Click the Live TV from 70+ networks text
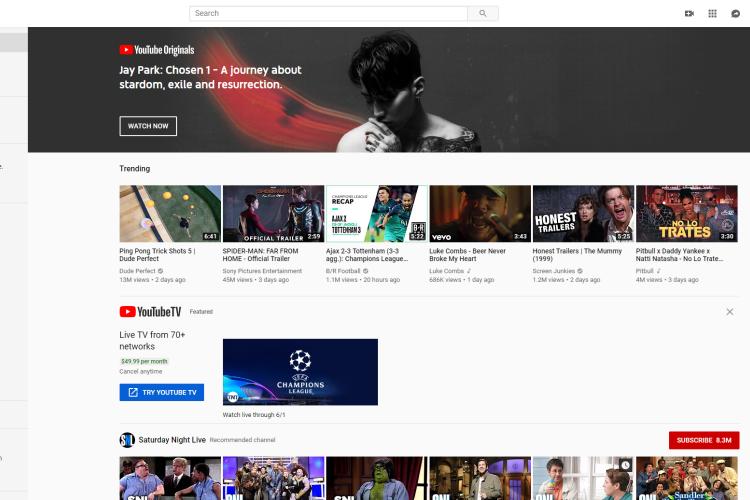Screen dimensions: 750x500 click(152, 341)
